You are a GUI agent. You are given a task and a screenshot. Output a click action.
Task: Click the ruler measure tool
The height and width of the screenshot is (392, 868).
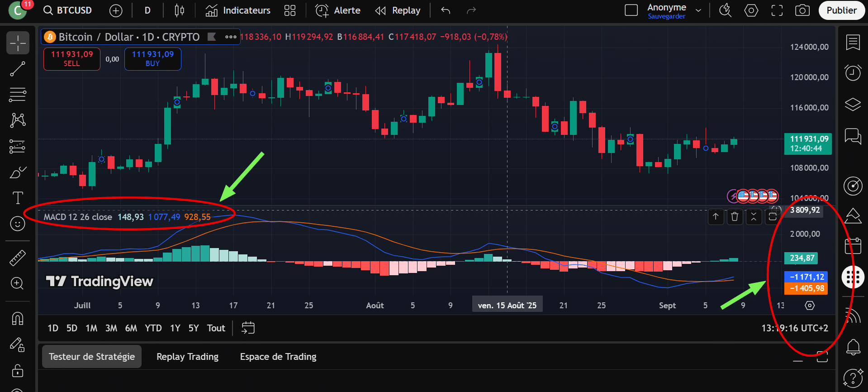click(x=18, y=258)
